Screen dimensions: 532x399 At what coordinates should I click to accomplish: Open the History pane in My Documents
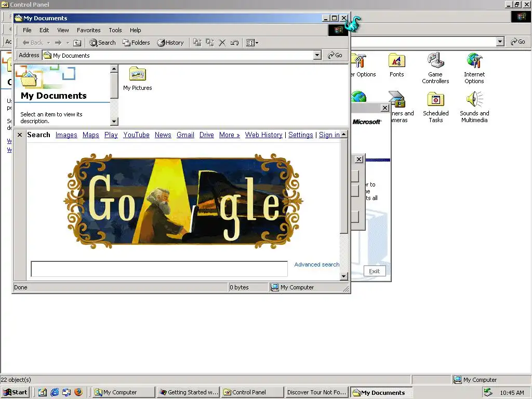(x=170, y=43)
